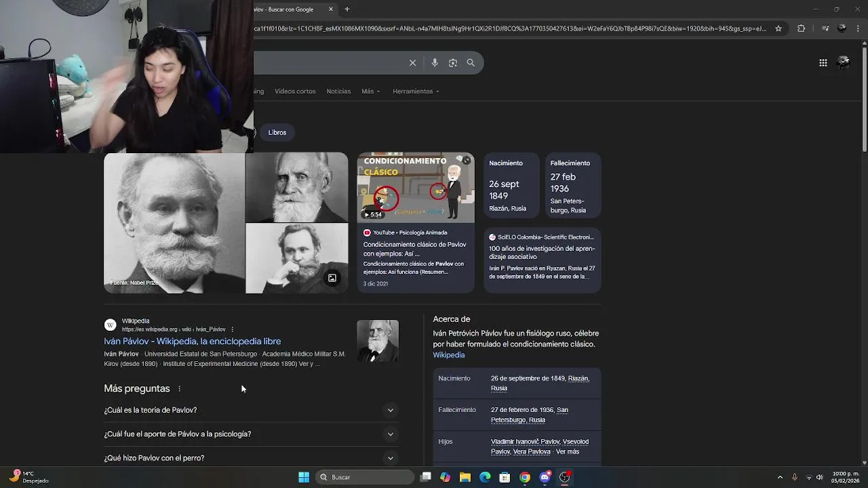Open Google account avatar on page
The width and height of the screenshot is (868, 488).
844,63
